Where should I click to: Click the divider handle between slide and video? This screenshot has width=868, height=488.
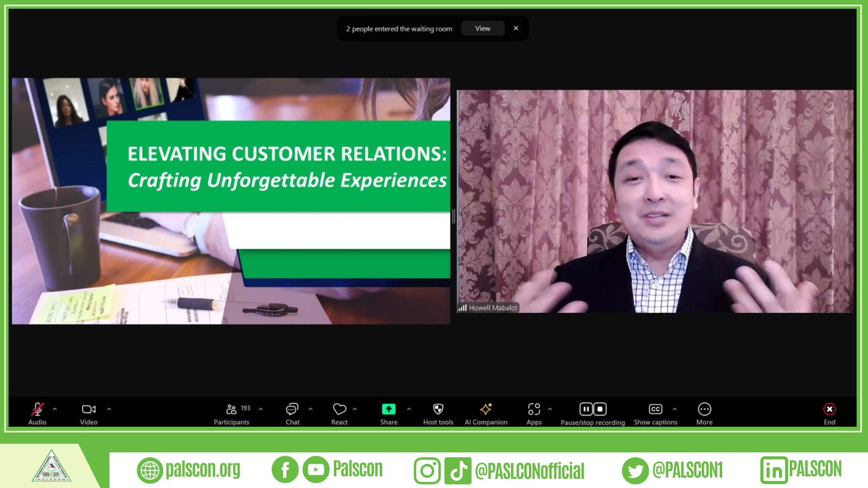pos(454,216)
